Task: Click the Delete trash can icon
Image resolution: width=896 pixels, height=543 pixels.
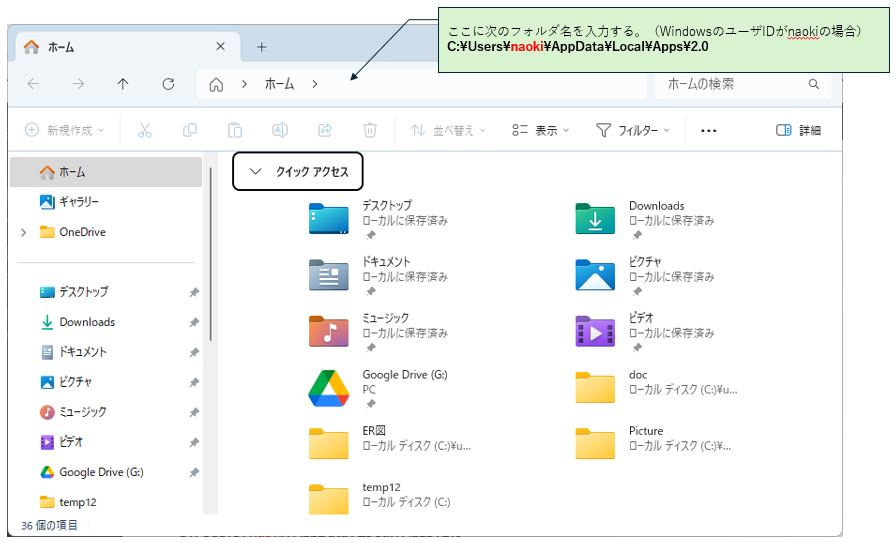Action: click(x=370, y=130)
